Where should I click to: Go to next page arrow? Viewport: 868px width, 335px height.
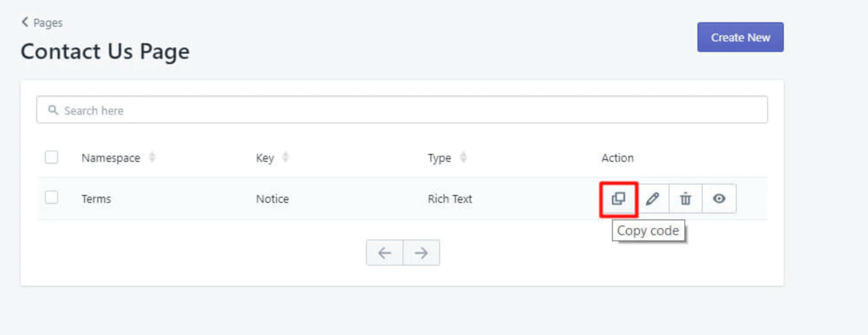421,253
